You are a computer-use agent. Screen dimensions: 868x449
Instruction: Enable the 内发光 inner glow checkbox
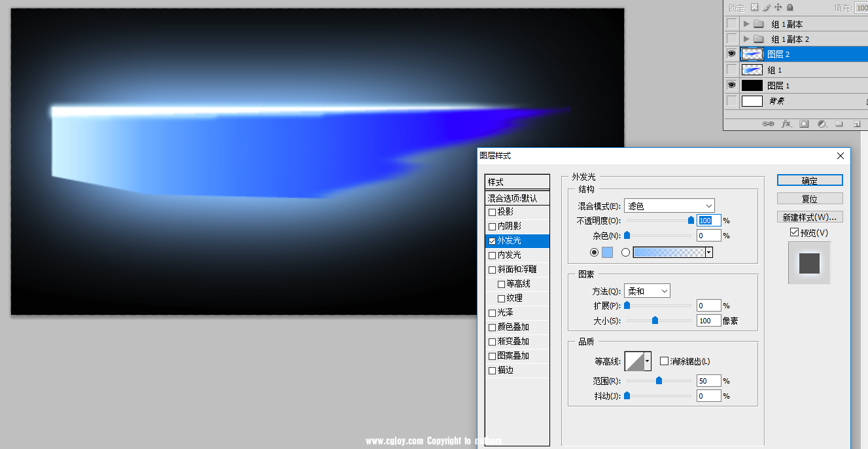492,255
